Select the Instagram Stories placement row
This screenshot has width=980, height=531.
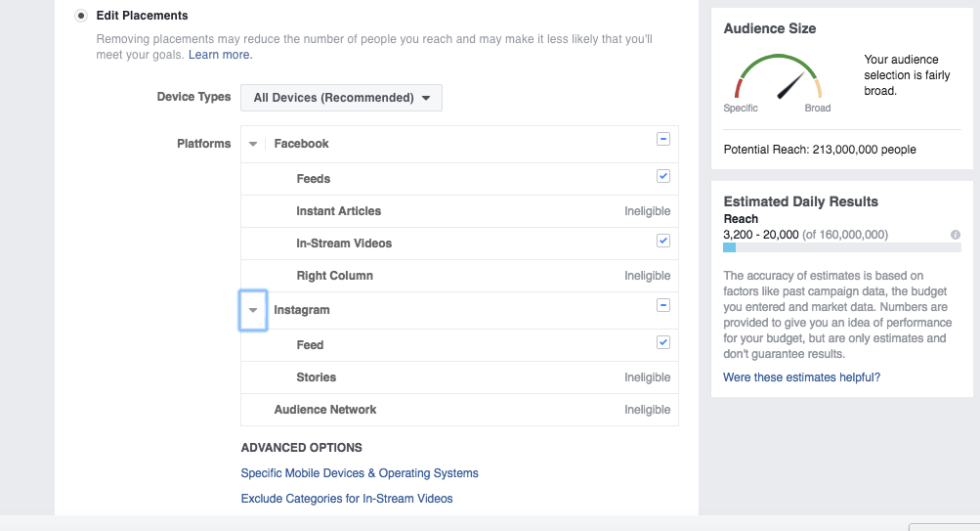(x=459, y=377)
